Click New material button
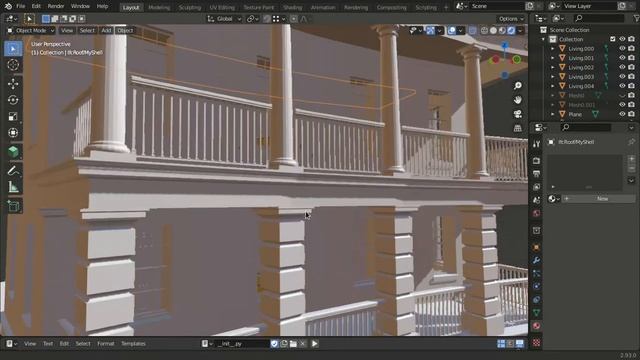The image size is (640, 360). click(598, 199)
